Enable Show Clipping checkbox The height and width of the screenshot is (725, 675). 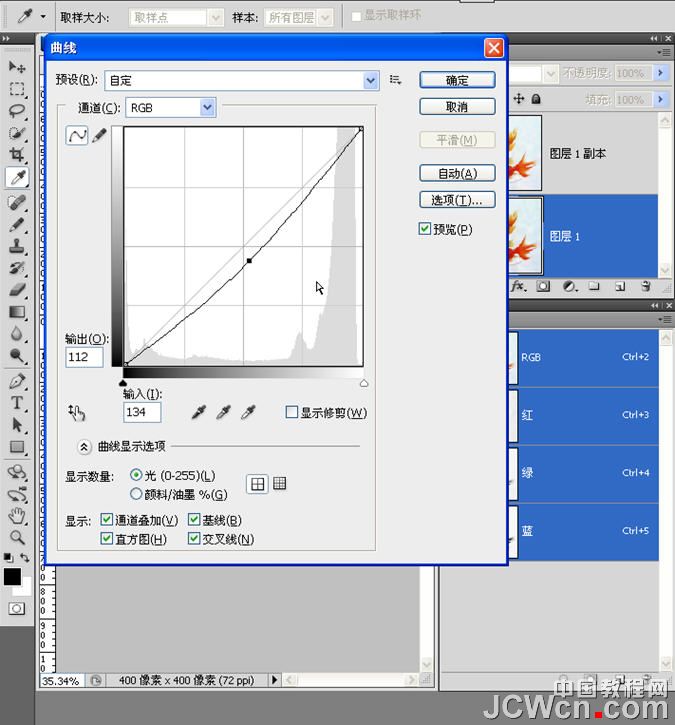coord(291,412)
